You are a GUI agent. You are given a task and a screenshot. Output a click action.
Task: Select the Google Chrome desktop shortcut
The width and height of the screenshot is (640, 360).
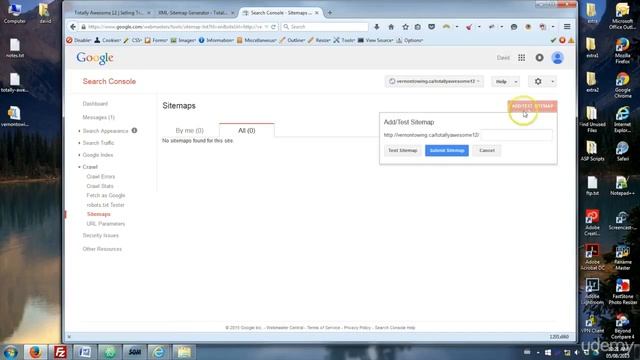tap(622, 85)
